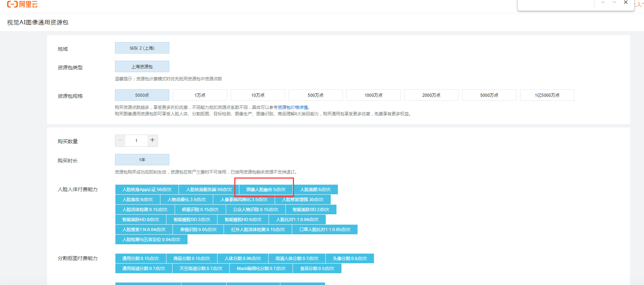Click the 资源包规格 label

pyautogui.click(x=70, y=96)
